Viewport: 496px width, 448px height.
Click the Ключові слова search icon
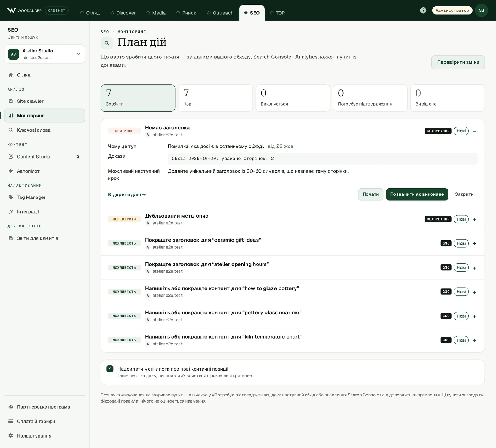pos(11,130)
